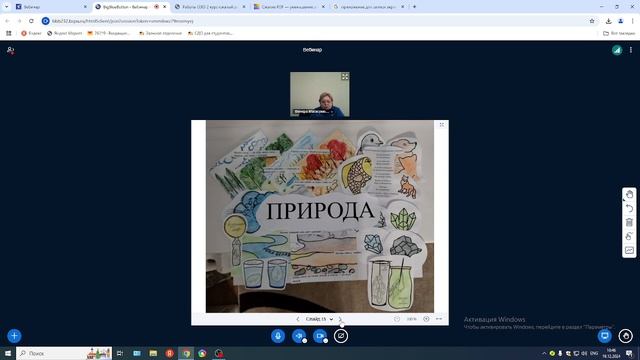Click the whiteboard trash delete icon
640x360 pixels.
pyautogui.click(x=629, y=222)
